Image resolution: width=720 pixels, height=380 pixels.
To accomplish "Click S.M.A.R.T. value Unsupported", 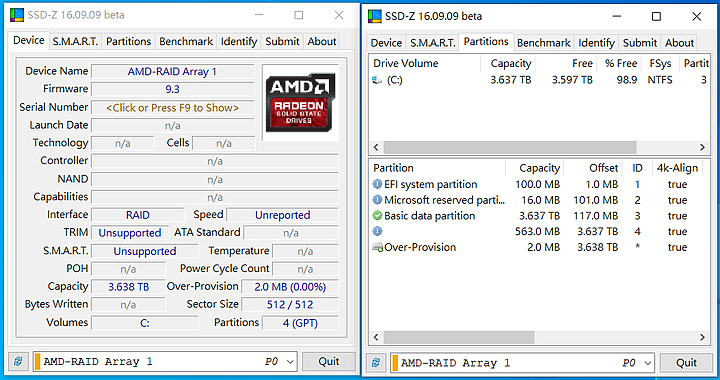I will 145,251.
